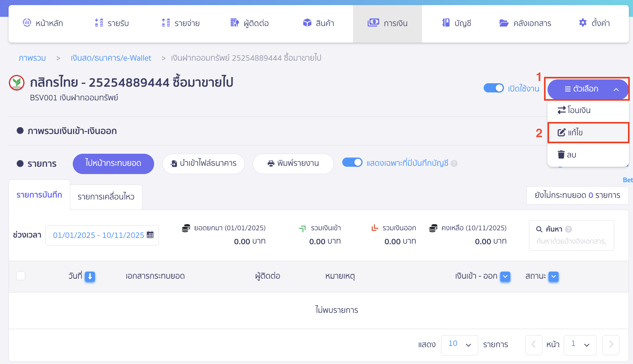The height and width of the screenshot is (364, 633).
Task: Click the ตั้งค่า settings gear icon
Action: 583,23
